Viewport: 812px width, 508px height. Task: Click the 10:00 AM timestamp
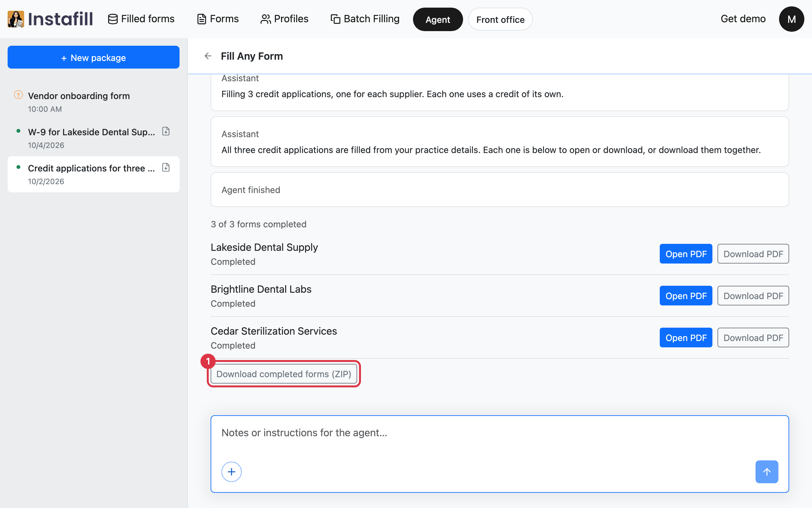pos(45,109)
